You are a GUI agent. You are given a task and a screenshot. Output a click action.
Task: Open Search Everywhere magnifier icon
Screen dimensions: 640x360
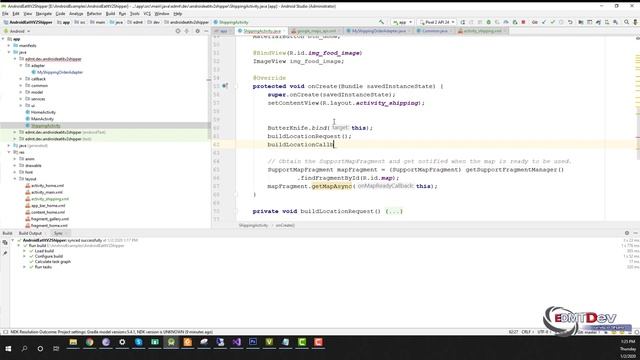tap(627, 22)
